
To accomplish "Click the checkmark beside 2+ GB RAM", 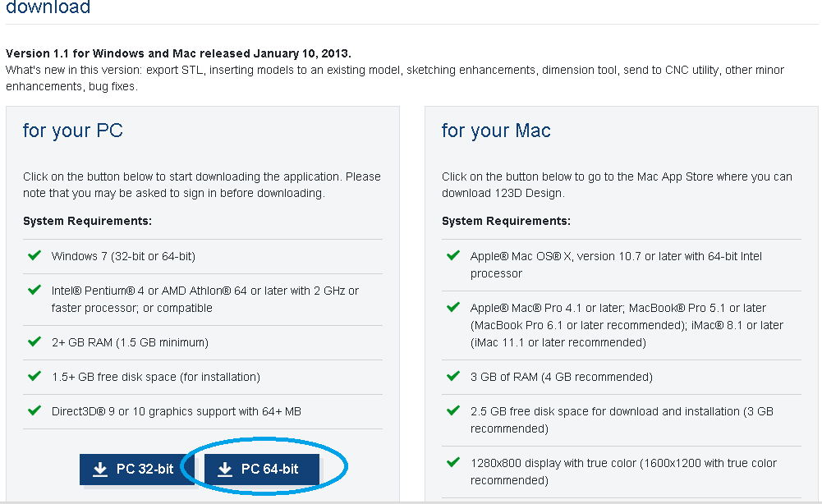I will [x=34, y=341].
